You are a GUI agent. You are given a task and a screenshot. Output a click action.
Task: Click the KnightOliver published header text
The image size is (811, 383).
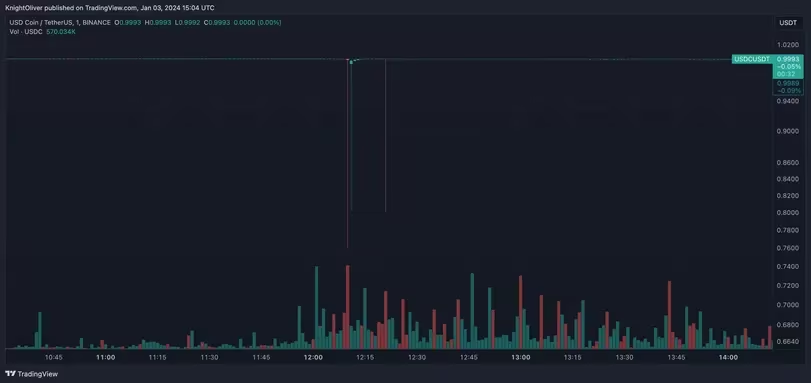point(110,8)
